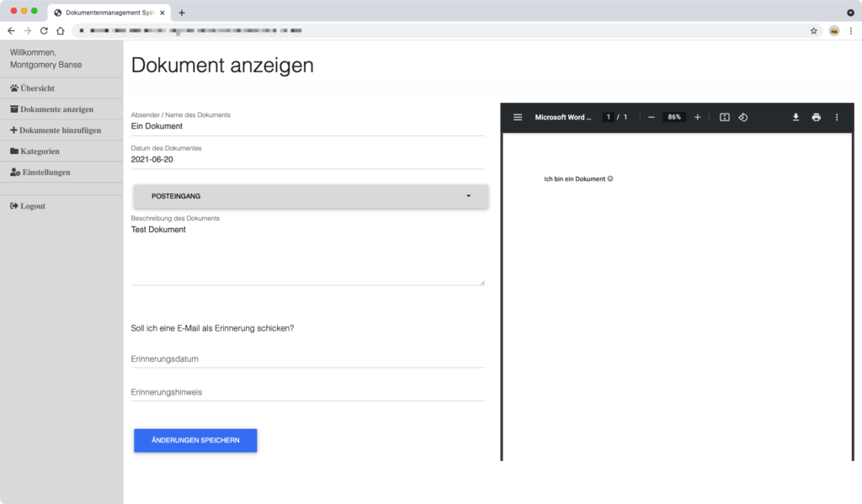Save changes with Änderungen Speichern button
This screenshot has height=504, width=862.
coord(195,441)
